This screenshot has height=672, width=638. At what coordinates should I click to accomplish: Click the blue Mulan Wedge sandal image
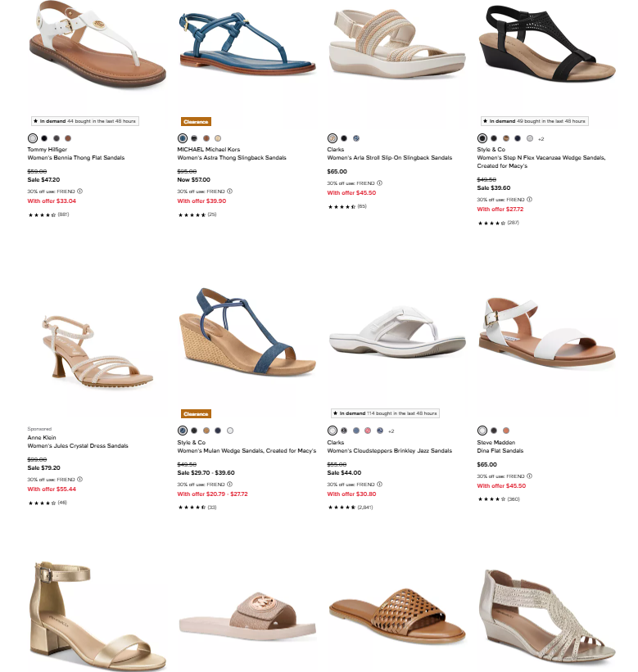[x=247, y=331]
